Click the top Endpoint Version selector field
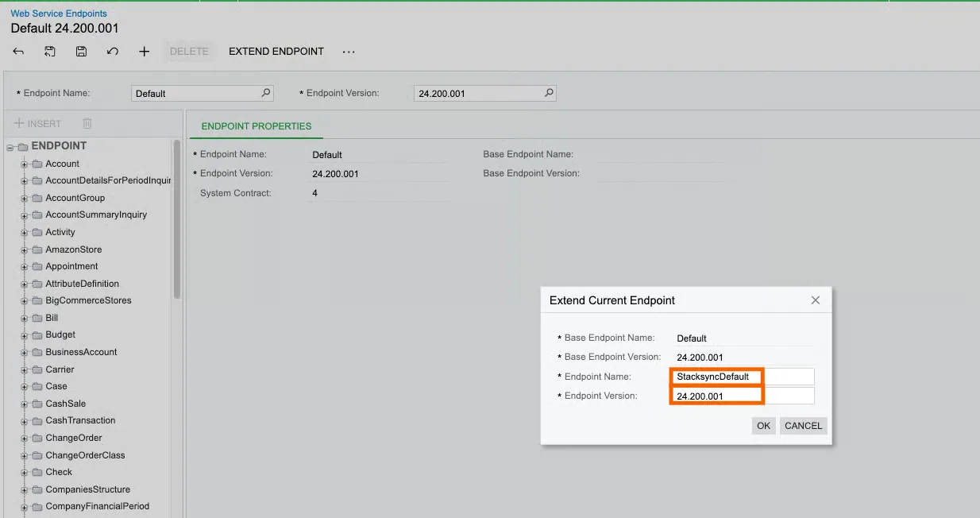The height and width of the screenshot is (518, 980). coord(485,93)
